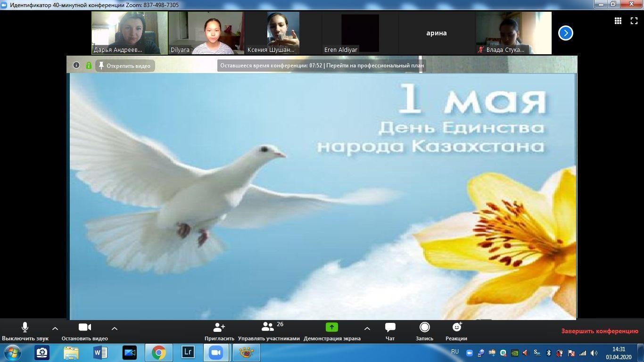Image resolution: width=644 pixels, height=362 pixels.
Task: Switch to gallery view grid icon
Action: pyautogui.click(x=618, y=21)
